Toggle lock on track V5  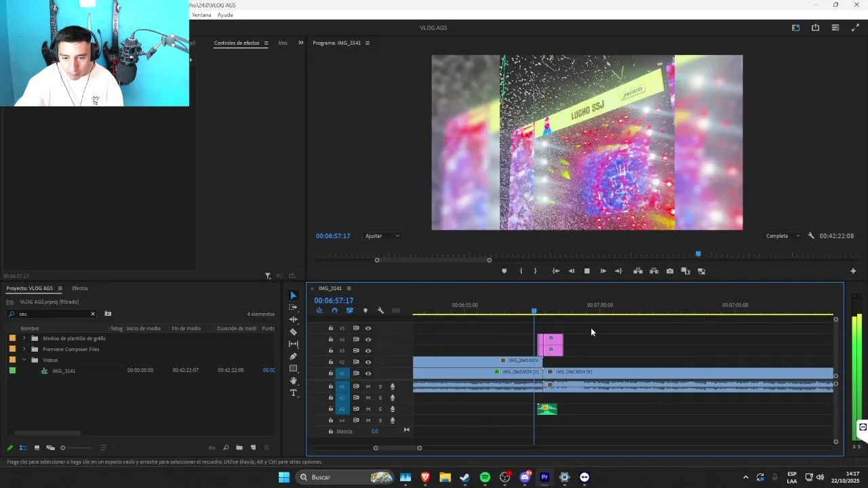click(331, 328)
